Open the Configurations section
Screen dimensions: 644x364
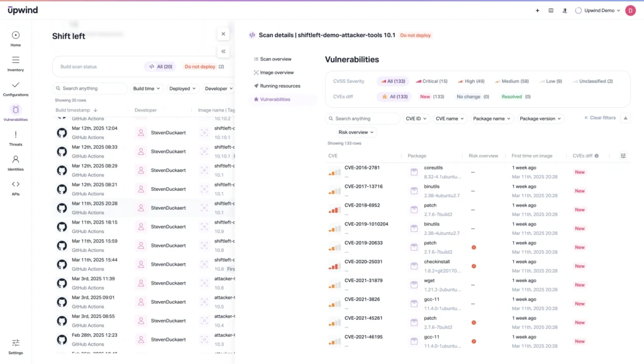[16, 88]
